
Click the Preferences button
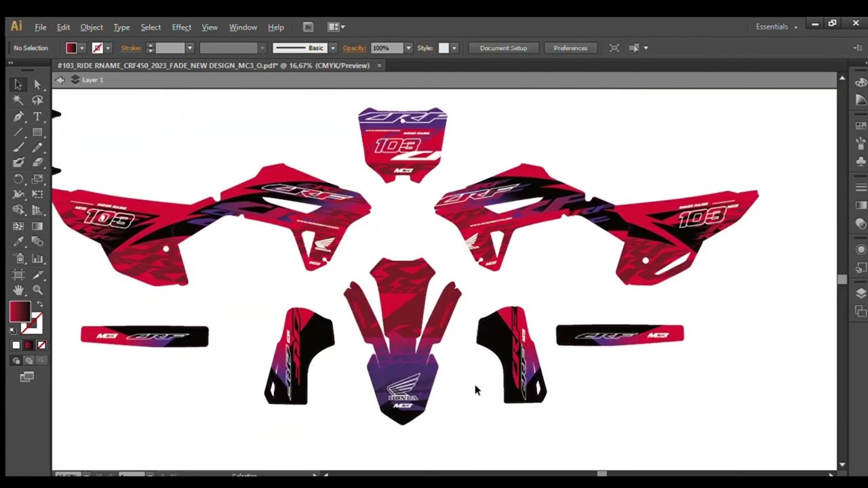pos(570,48)
